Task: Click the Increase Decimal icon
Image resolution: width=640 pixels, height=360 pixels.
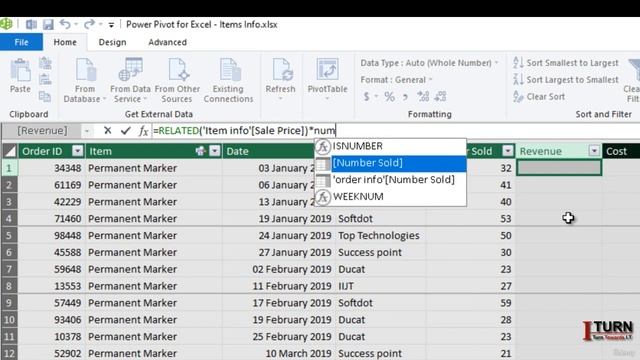Action: click(423, 97)
